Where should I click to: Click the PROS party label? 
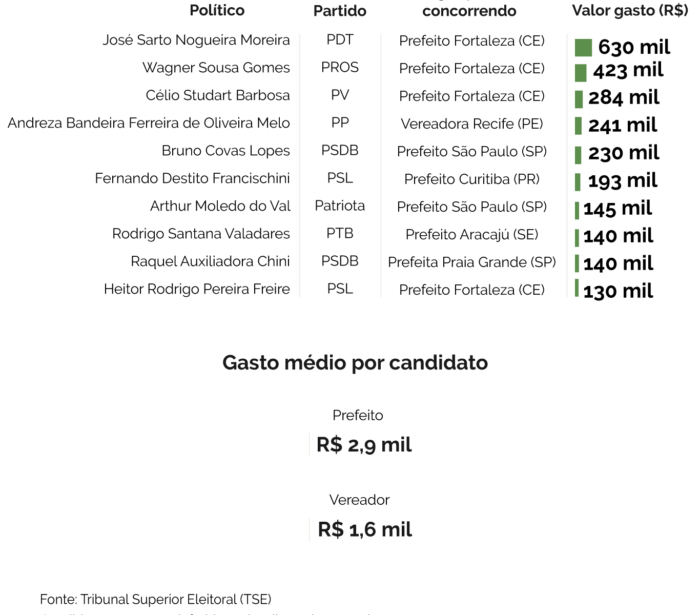point(340,68)
